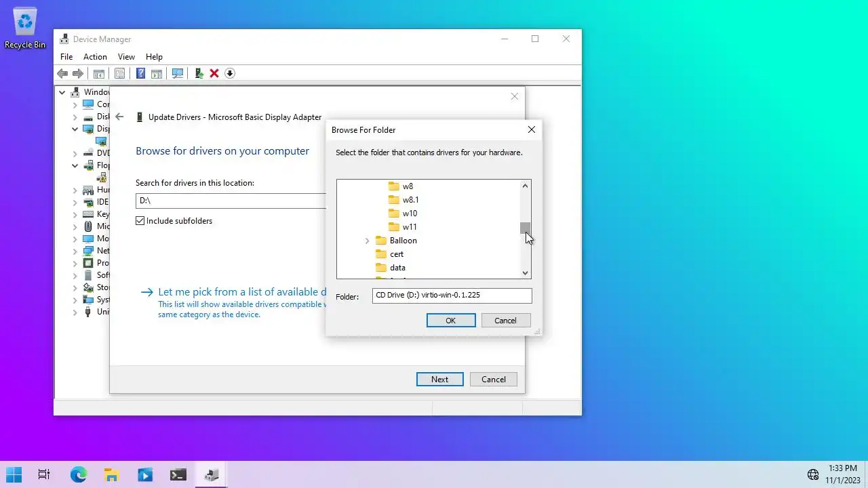Open the Windows Start menu
The image size is (868, 488).
[x=14, y=474]
